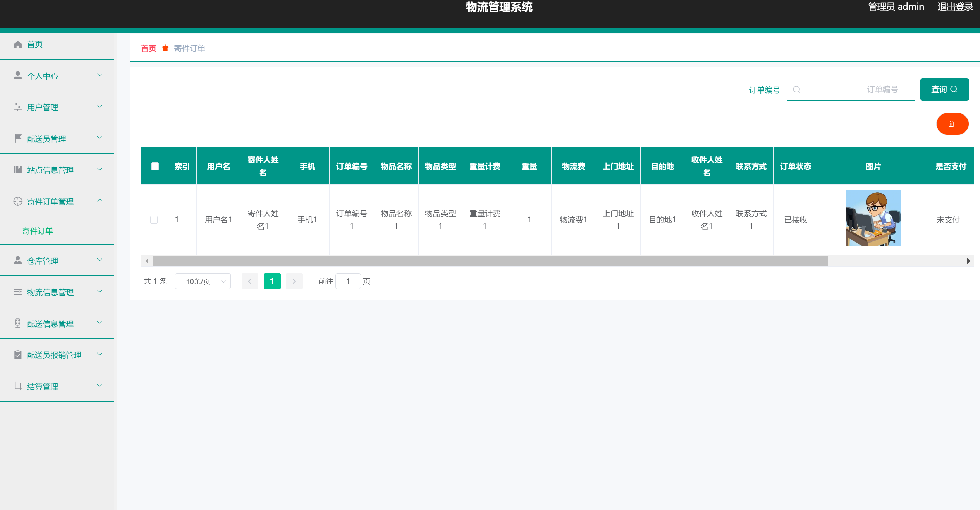Viewport: 980px width, 510px height.
Task: Click the person icon beside 个人中心
Action: click(17, 76)
